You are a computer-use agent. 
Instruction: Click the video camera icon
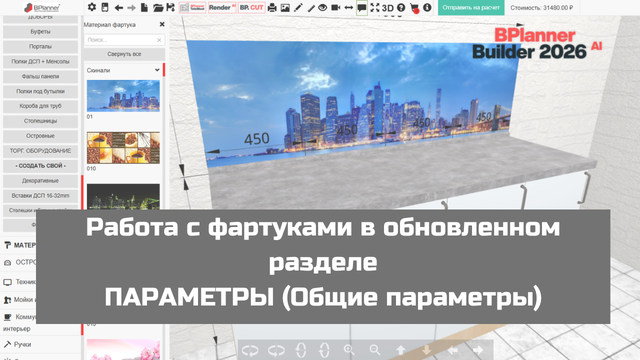pos(336,8)
